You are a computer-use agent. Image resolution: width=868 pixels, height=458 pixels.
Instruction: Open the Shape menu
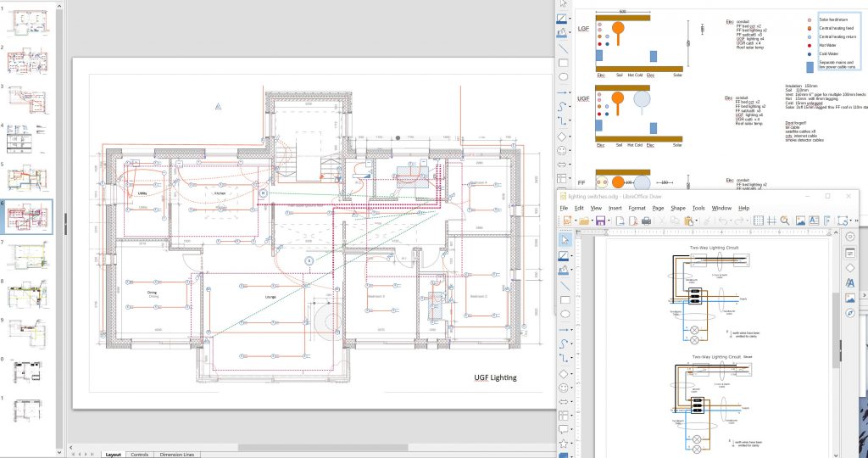coord(678,208)
